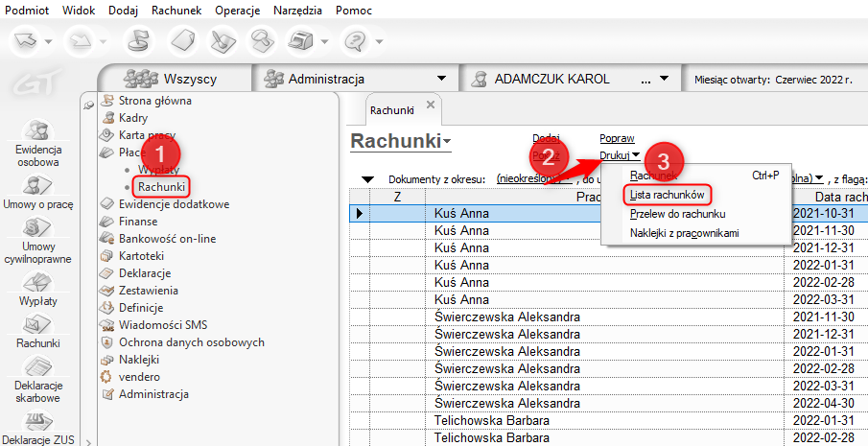Select Kuś Anna row dated 2021-11-30
This screenshot has height=446, width=868.
608,231
